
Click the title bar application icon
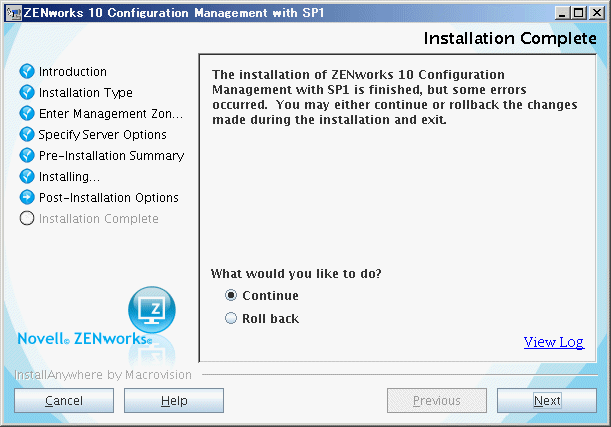click(x=14, y=13)
